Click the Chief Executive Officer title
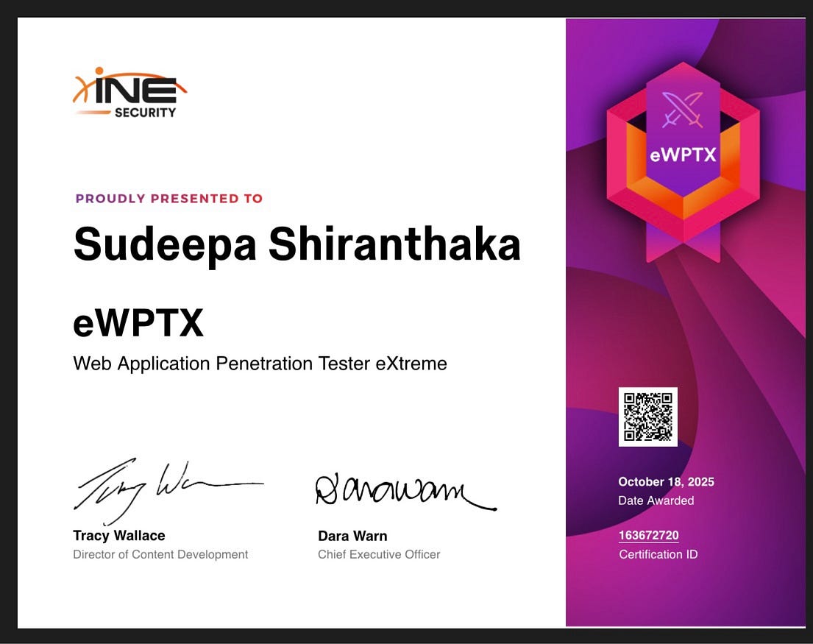This screenshot has height=644, width=813. tap(379, 554)
